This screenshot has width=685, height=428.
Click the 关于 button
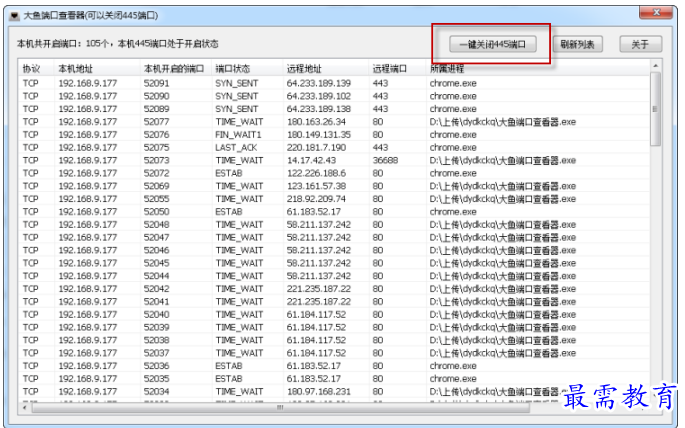(640, 45)
